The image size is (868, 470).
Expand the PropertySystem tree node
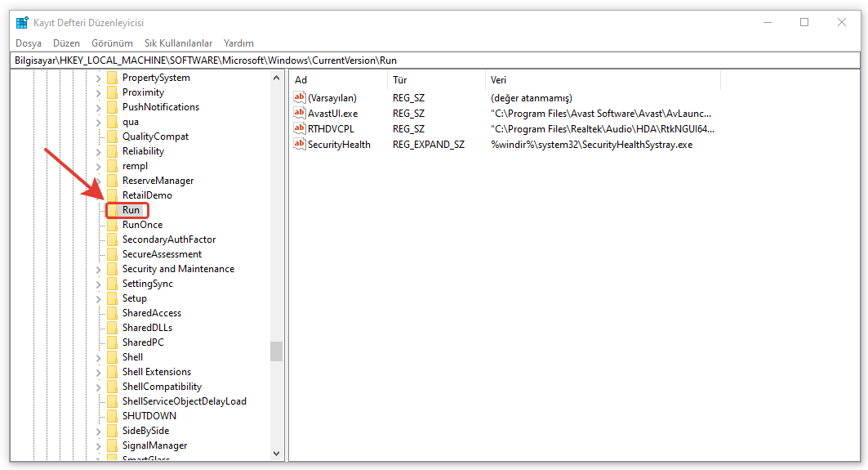point(99,78)
